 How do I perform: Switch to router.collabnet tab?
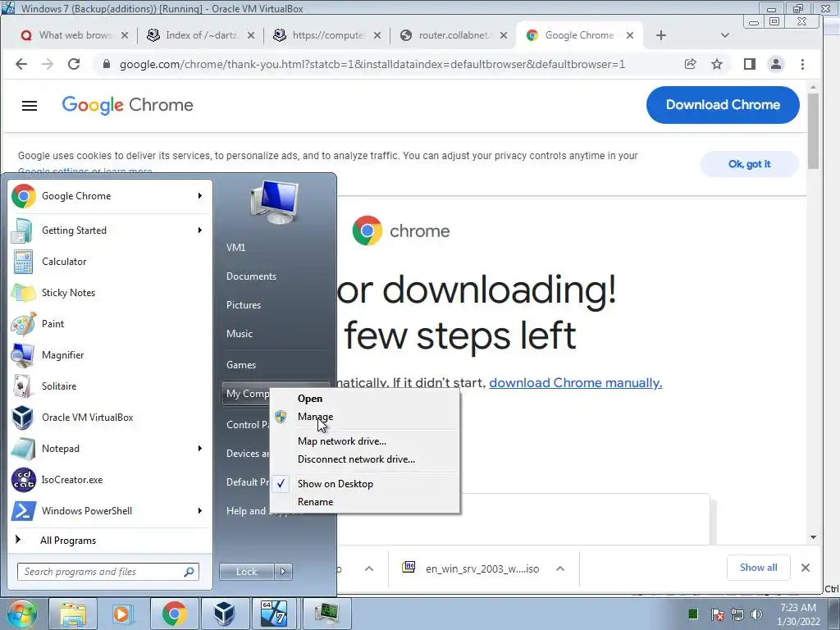click(453, 35)
